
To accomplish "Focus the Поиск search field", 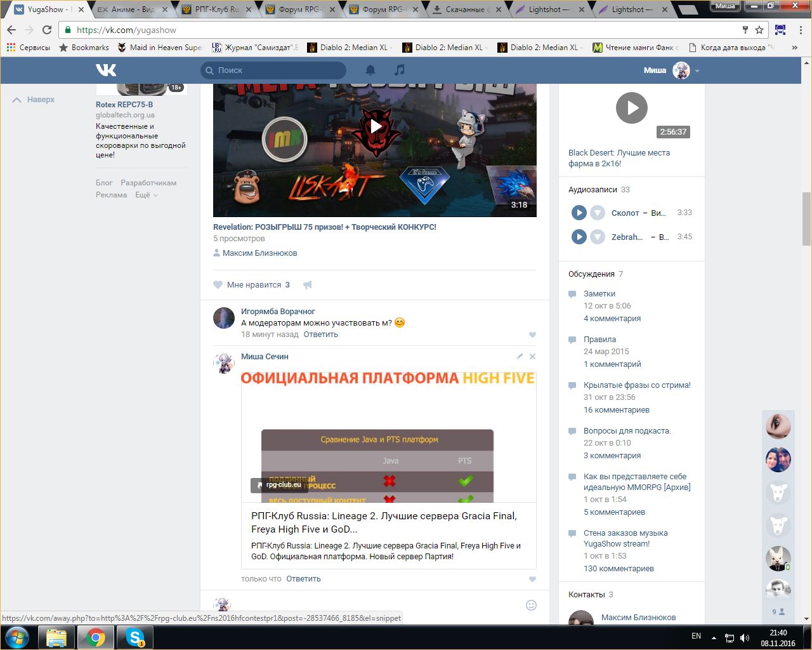I will click(x=273, y=70).
